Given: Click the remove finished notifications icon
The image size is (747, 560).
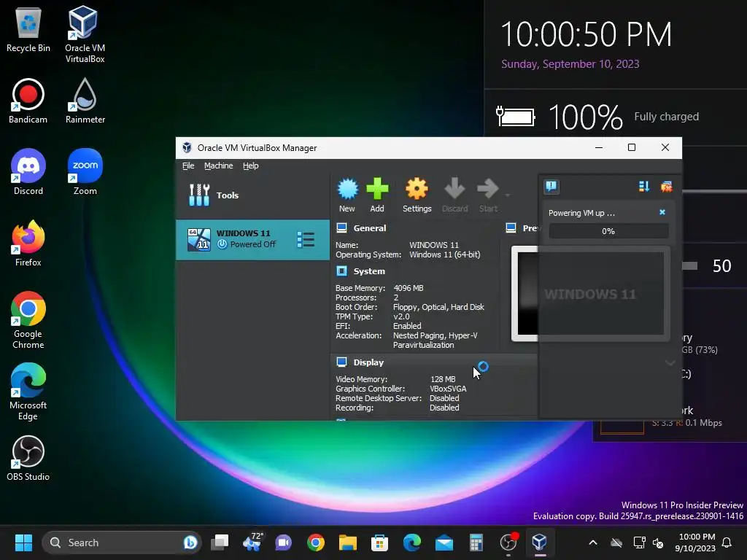Looking at the screenshot, I should (x=666, y=186).
